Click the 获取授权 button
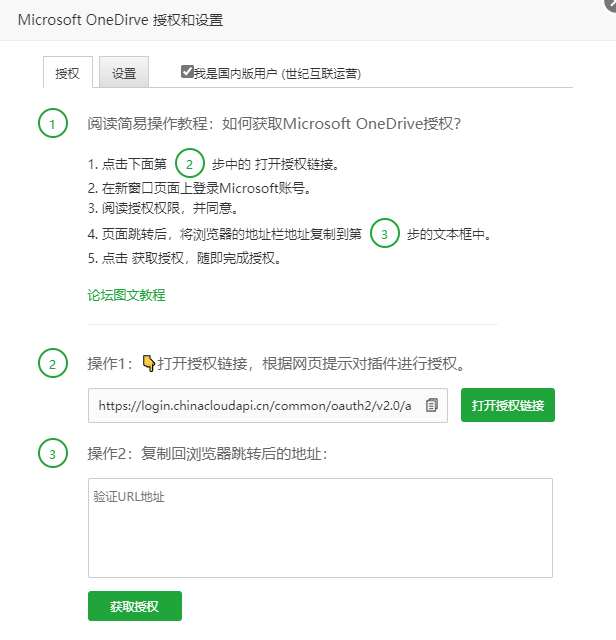 coord(135,606)
